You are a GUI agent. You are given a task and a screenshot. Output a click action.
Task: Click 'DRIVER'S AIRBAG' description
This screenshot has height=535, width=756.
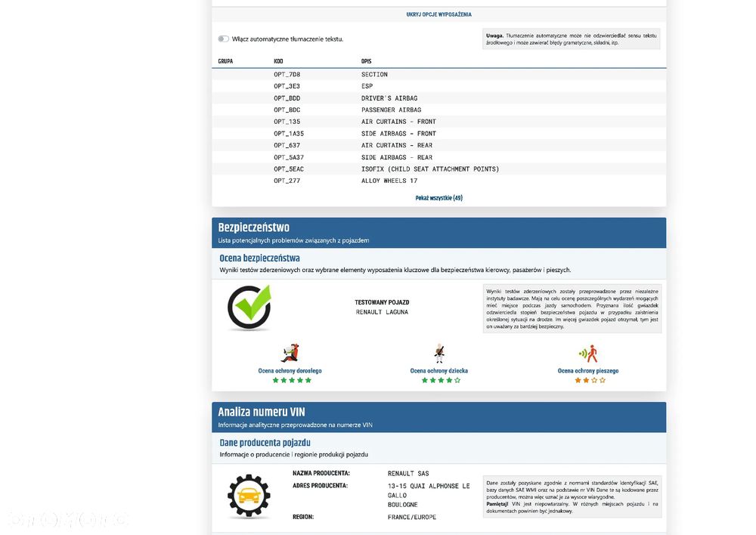(389, 98)
